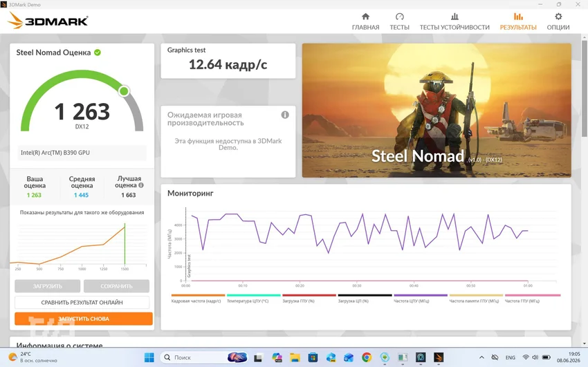
Task: Click the average score 1 445
Action: point(81,195)
